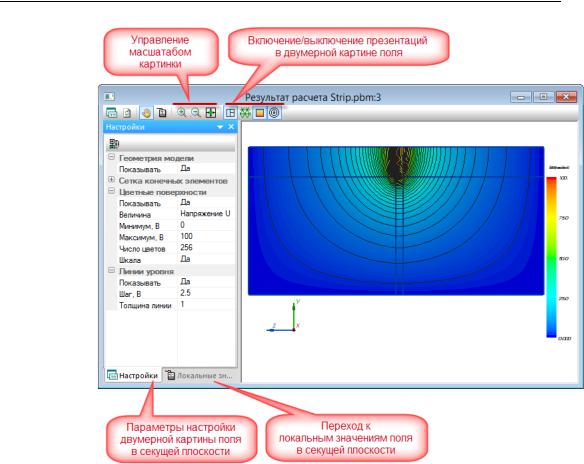The width and height of the screenshot is (584, 464).
Task: Toggle the concentric contour lines presentation
Action: (274, 112)
